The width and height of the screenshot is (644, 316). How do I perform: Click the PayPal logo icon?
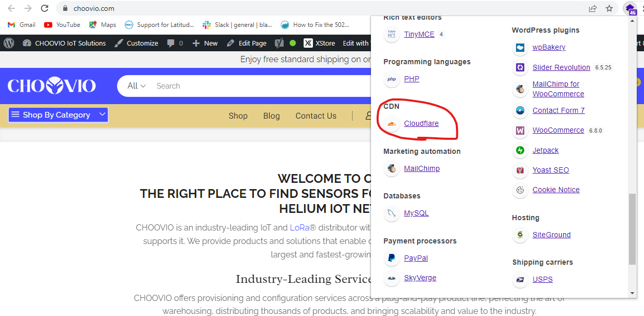(x=392, y=258)
